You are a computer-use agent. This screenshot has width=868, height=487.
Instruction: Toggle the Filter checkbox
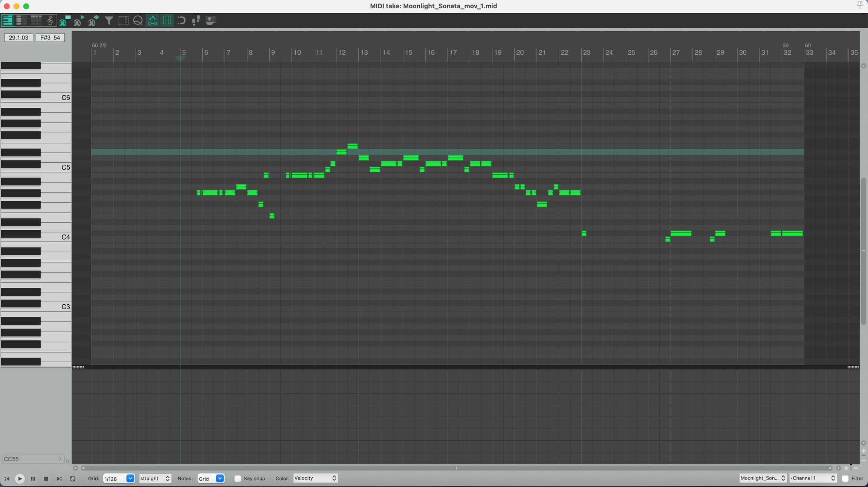845,478
